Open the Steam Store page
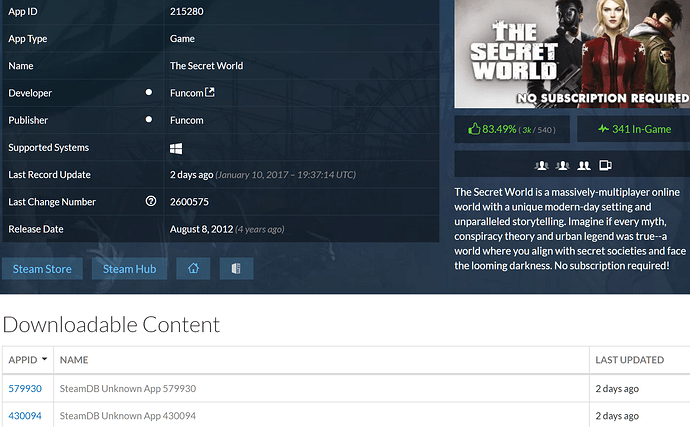The width and height of the screenshot is (690, 427). click(x=42, y=269)
